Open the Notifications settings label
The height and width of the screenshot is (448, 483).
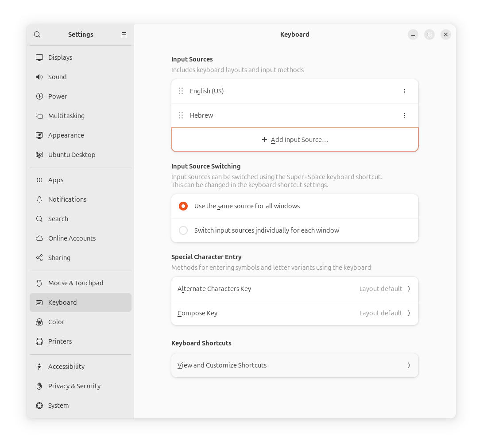[67, 199]
